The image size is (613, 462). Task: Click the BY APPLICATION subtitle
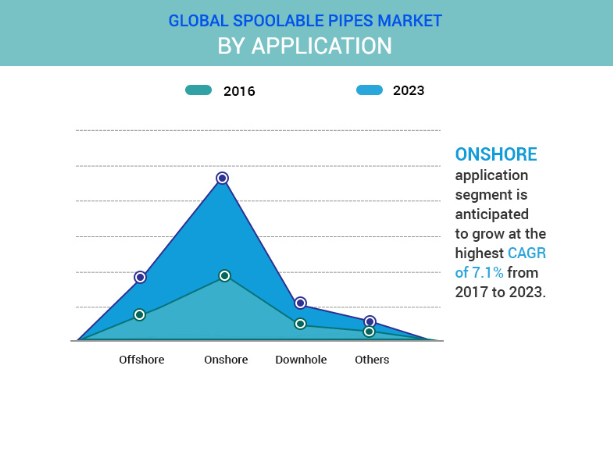click(305, 46)
